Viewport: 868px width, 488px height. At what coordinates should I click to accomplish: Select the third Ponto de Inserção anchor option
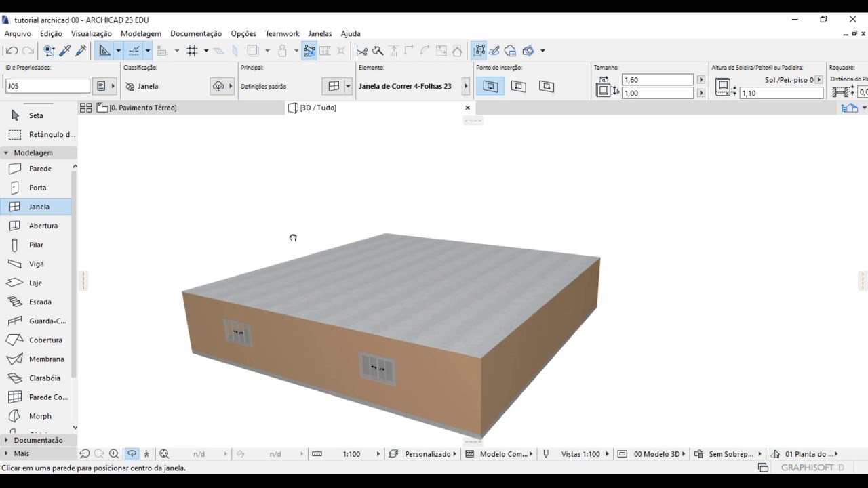547,86
